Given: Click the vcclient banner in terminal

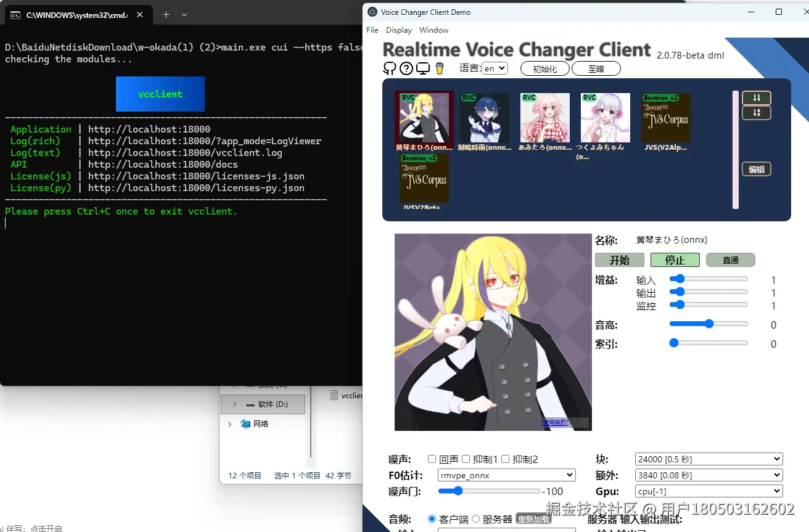Looking at the screenshot, I should [160, 94].
